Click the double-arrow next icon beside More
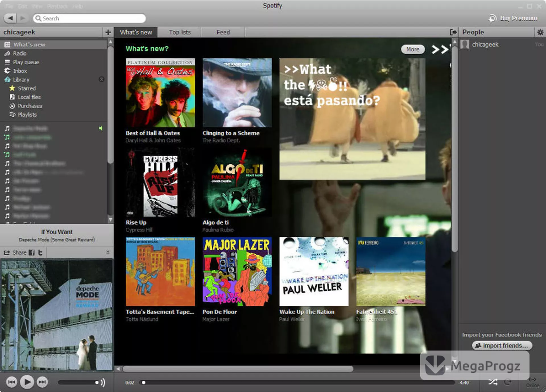This screenshot has width=546, height=392. coord(440,49)
